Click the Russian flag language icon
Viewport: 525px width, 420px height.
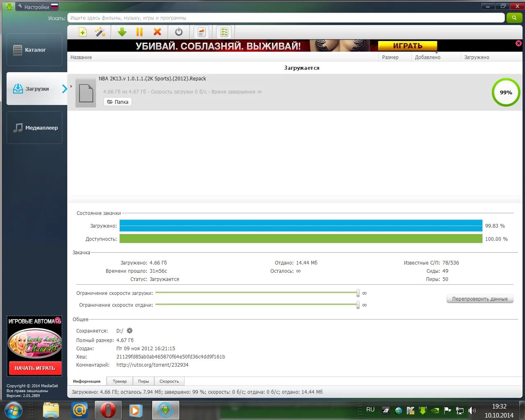click(x=55, y=6)
